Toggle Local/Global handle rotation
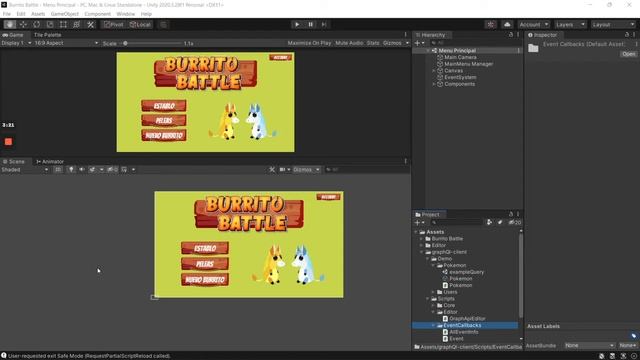The image size is (640, 360). click(x=140, y=24)
